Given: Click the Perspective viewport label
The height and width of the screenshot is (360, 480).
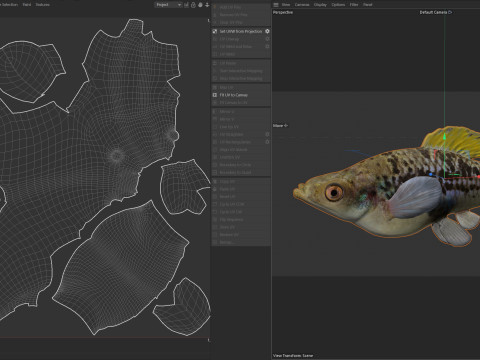Looking at the screenshot, I should (x=283, y=12).
